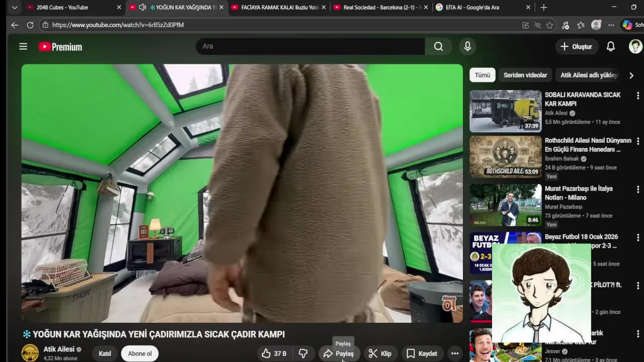The image size is (644, 362).
Task: Click the tracking prevention crossed-eye icon
Action: pos(537,25)
